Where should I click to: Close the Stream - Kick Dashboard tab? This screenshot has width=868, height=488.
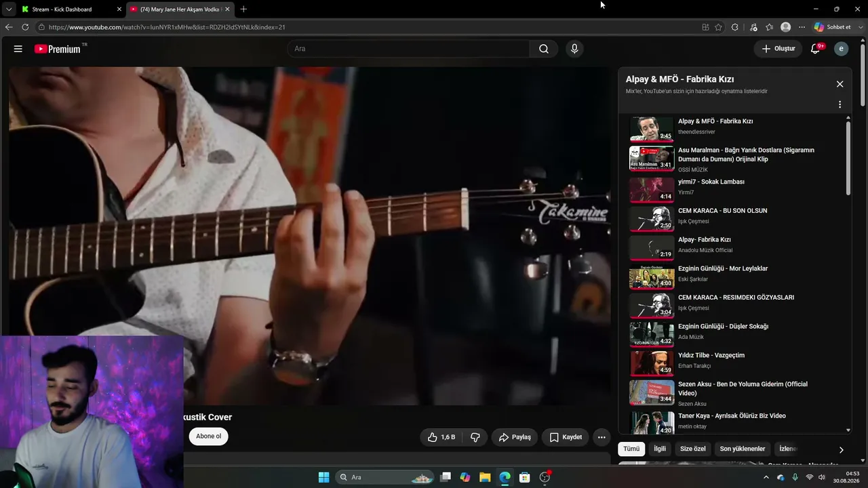point(119,9)
